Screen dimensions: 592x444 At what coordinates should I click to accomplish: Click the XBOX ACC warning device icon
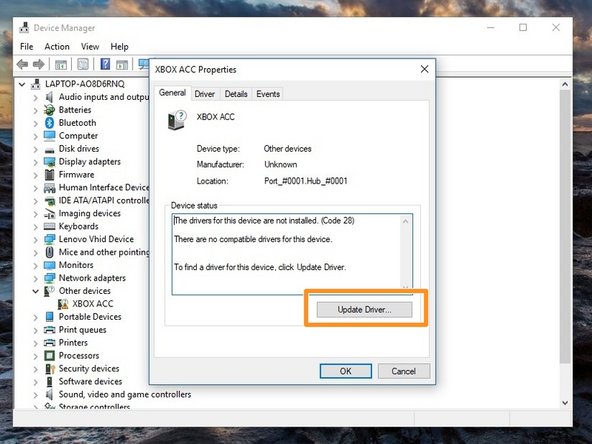[x=63, y=304]
